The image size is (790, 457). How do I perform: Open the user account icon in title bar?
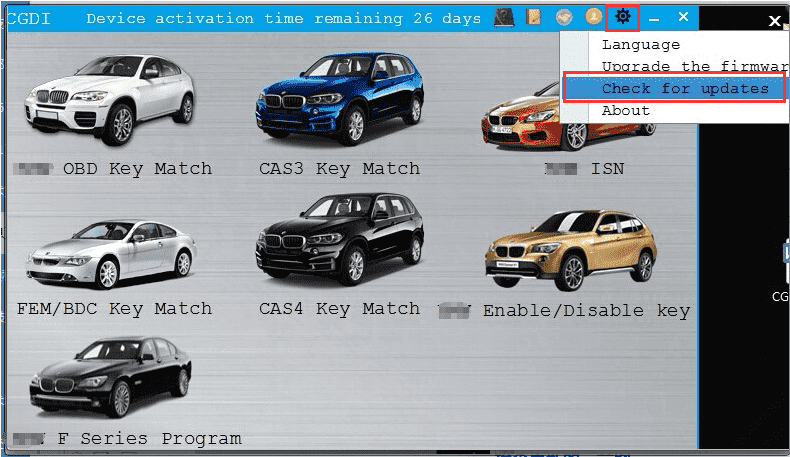(x=594, y=17)
